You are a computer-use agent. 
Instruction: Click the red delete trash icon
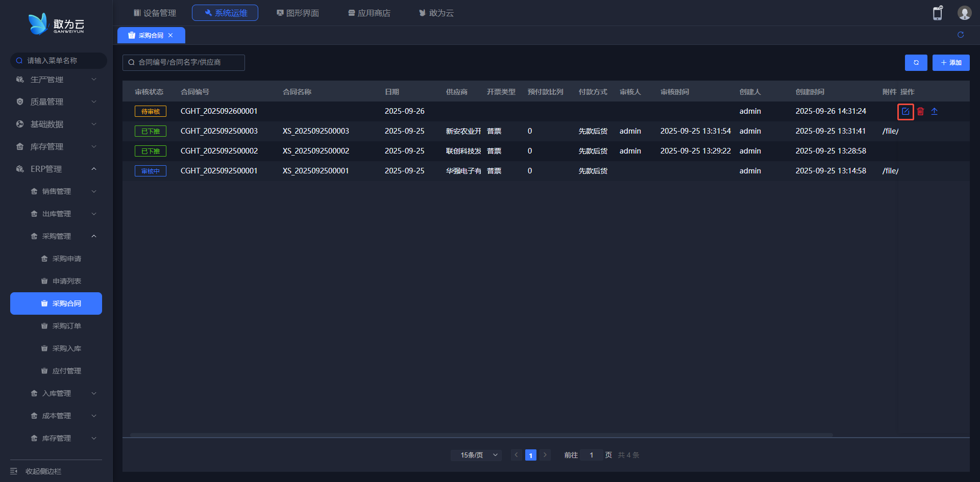(x=920, y=111)
